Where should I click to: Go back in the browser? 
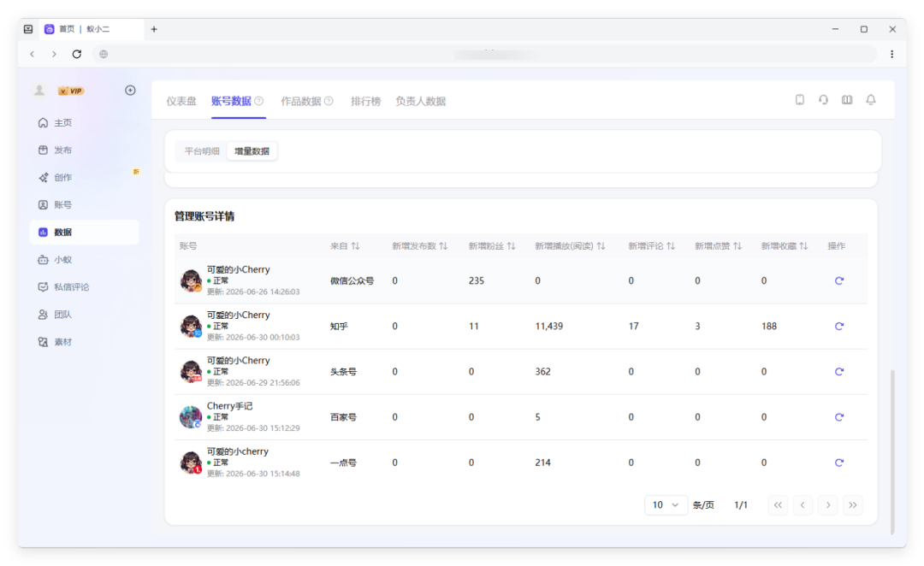click(x=33, y=54)
